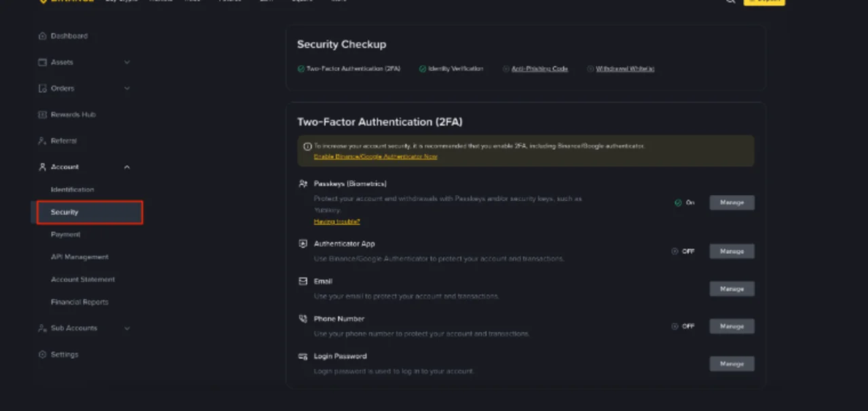
Task: Open the Identification menu item
Action: pyautogui.click(x=73, y=190)
